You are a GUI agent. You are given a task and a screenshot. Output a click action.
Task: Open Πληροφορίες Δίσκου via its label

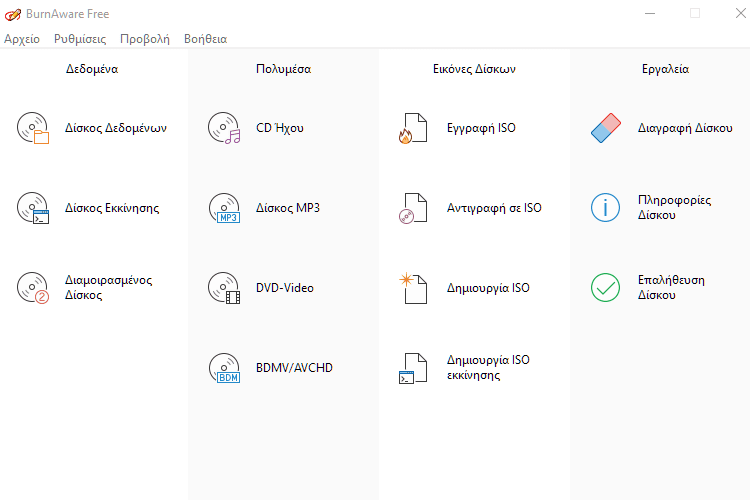click(x=674, y=208)
